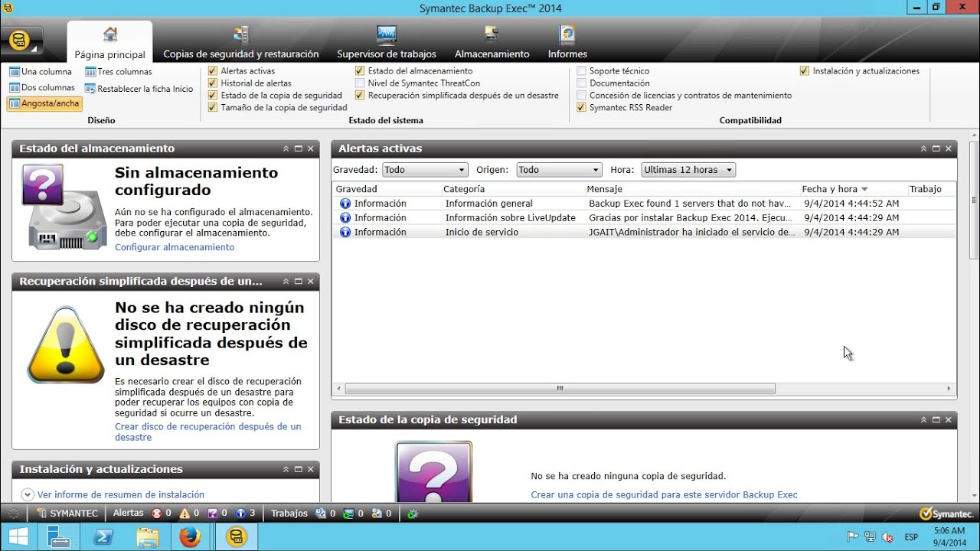Toggle Instalación y actualizaciones checkbox
Viewport: 980px width, 551px height.
click(805, 71)
